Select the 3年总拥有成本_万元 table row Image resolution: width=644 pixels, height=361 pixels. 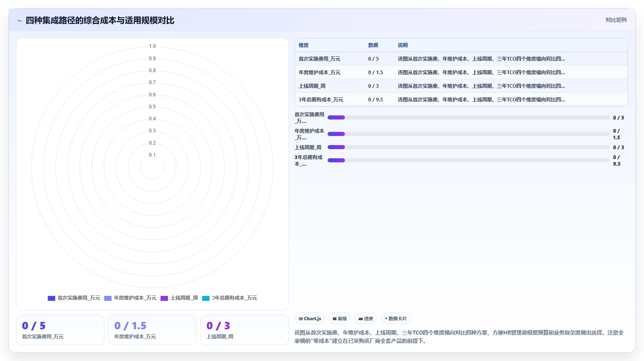[461, 100]
